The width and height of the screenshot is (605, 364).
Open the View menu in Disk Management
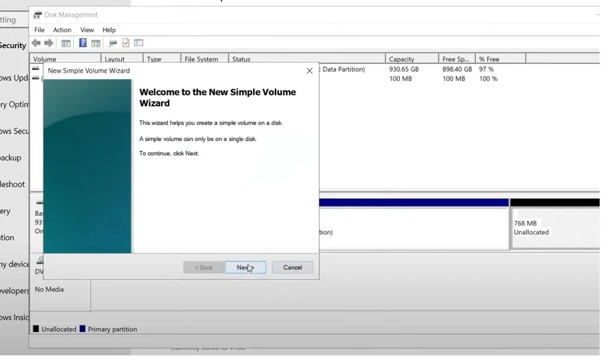pyautogui.click(x=87, y=30)
